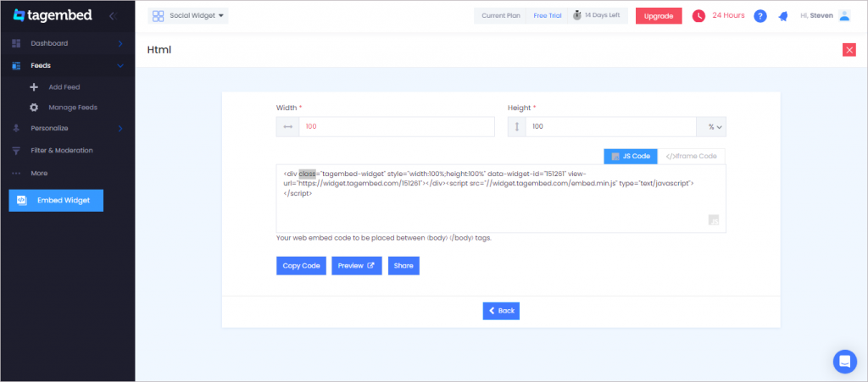Click the Embed Widget code icon

tap(21, 200)
